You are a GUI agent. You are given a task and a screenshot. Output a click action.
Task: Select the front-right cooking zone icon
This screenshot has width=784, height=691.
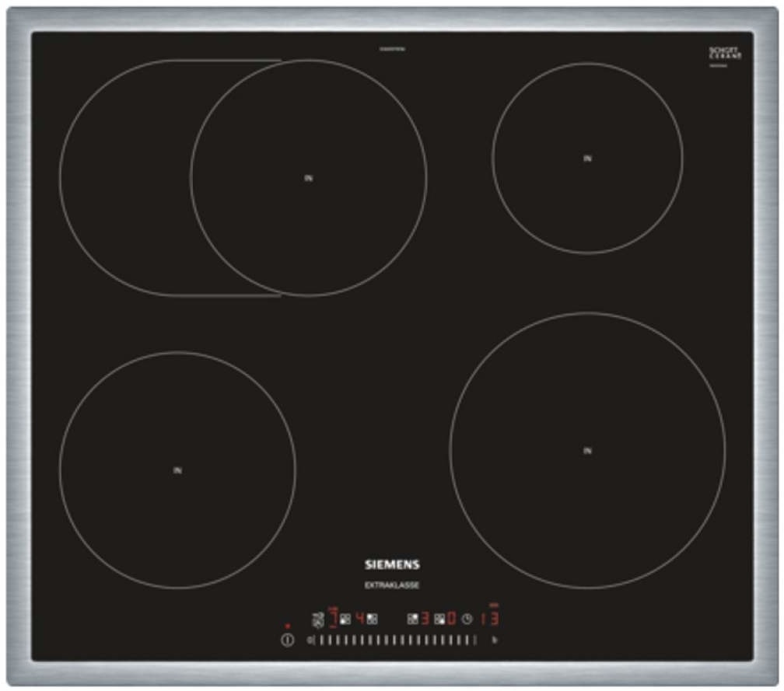439,619
